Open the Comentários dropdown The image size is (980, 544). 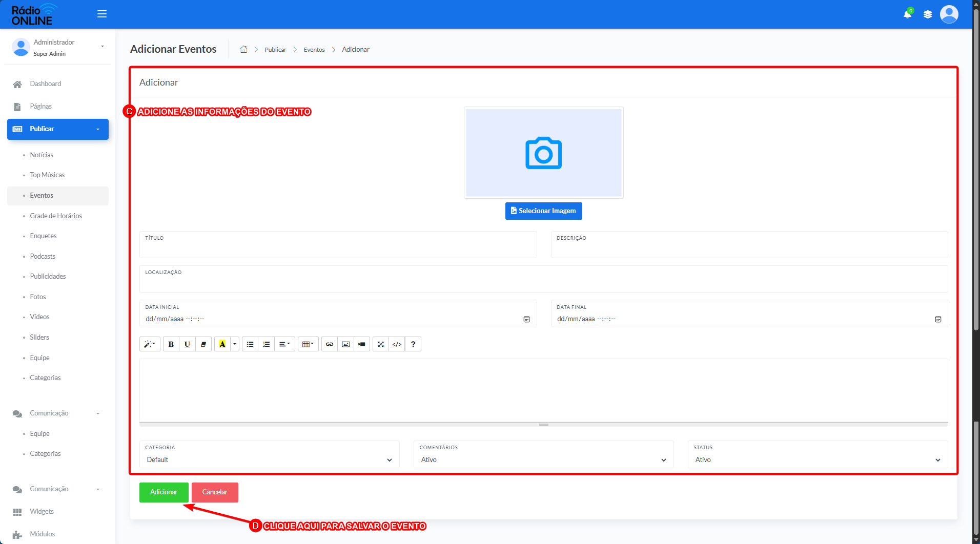pyautogui.click(x=544, y=454)
